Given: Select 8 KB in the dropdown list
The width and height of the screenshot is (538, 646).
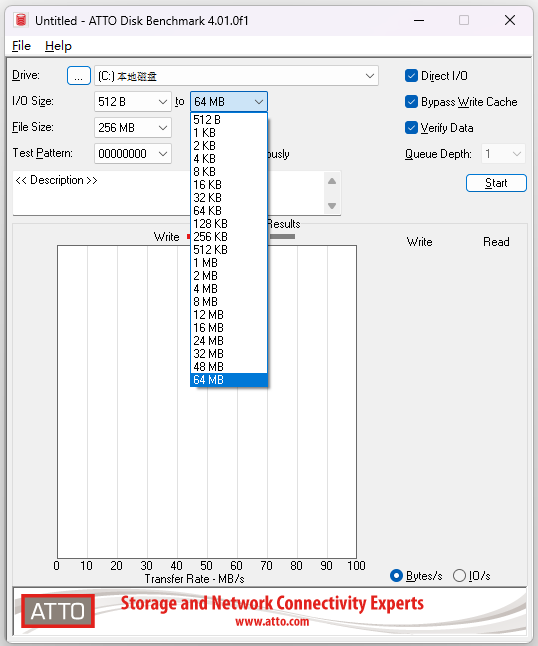Looking at the screenshot, I should [229, 172].
